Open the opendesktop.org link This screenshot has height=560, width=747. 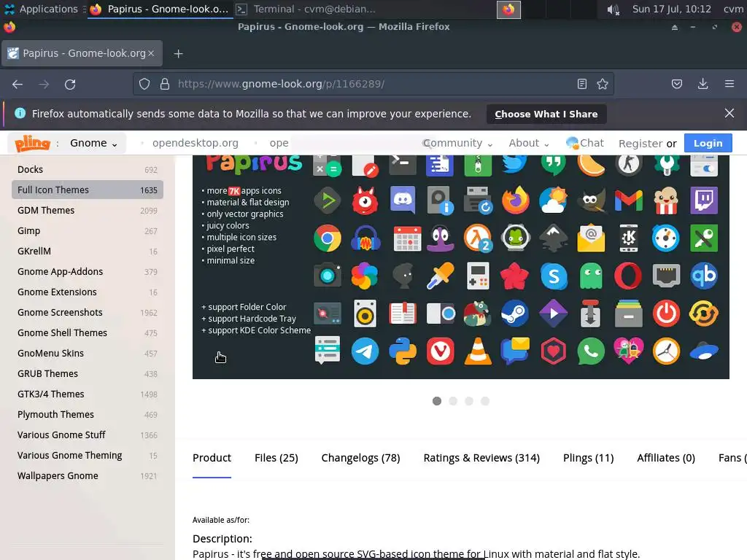[196, 143]
